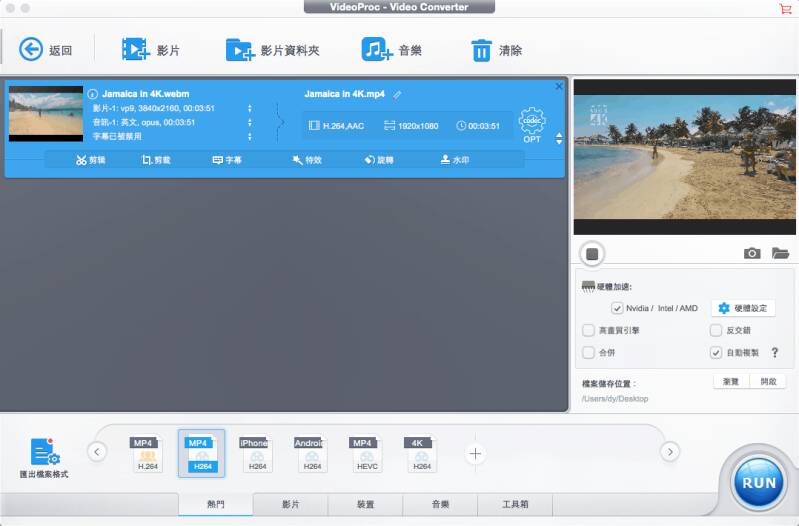Select the 4K H264 profile
The image size is (799, 526).
(421, 453)
